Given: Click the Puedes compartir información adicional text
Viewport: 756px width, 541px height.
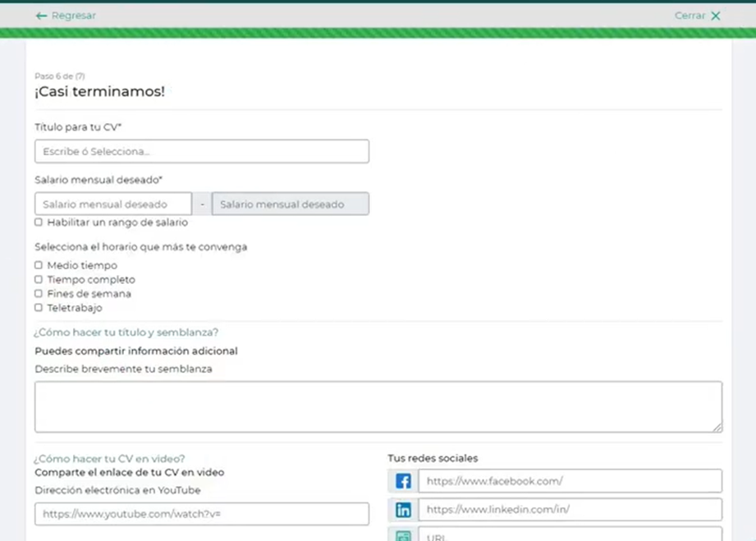Looking at the screenshot, I should click(136, 351).
